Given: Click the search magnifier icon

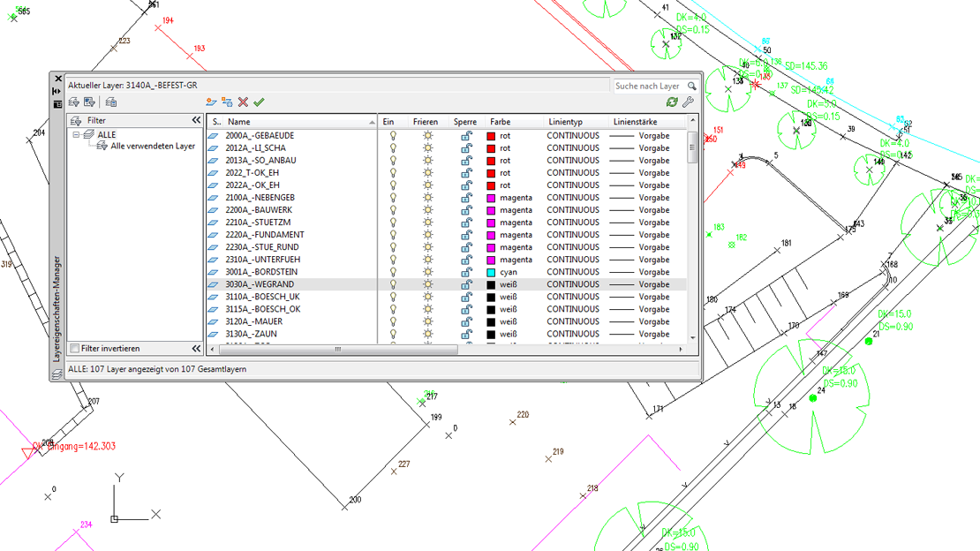Looking at the screenshot, I should pyautogui.click(x=692, y=86).
